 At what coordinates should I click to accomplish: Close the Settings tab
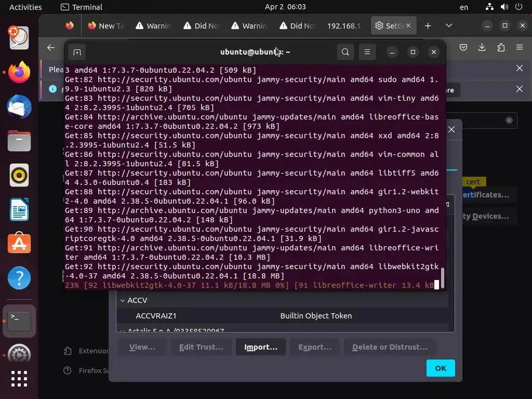(408, 25)
